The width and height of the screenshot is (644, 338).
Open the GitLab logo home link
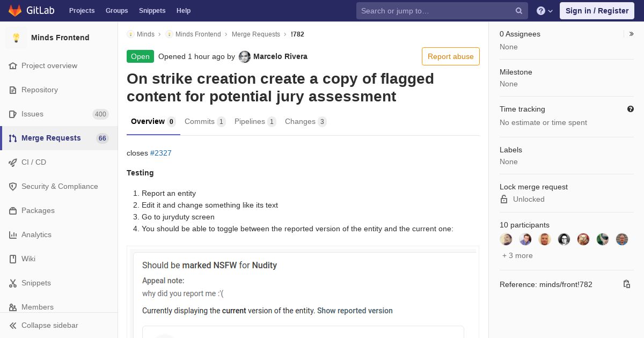coord(31,11)
